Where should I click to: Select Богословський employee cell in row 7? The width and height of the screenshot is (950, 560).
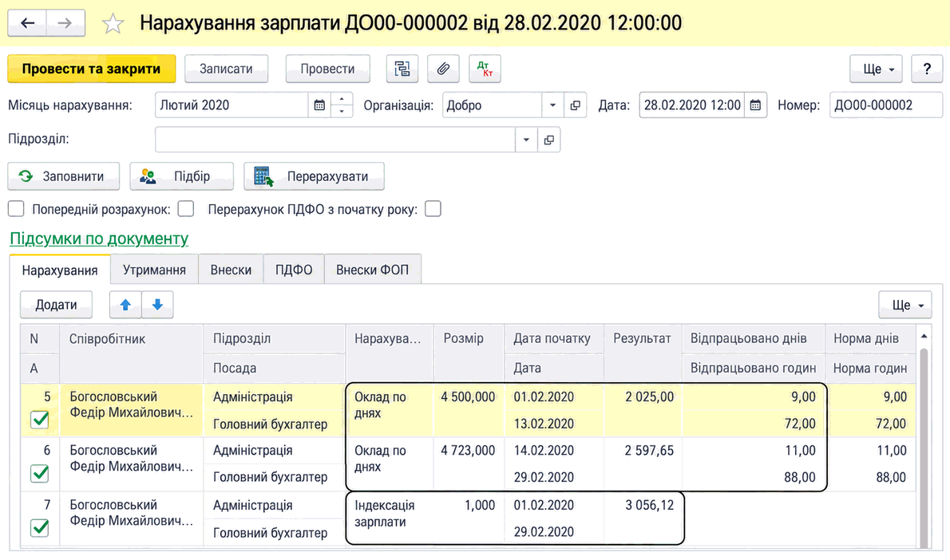pos(131,519)
